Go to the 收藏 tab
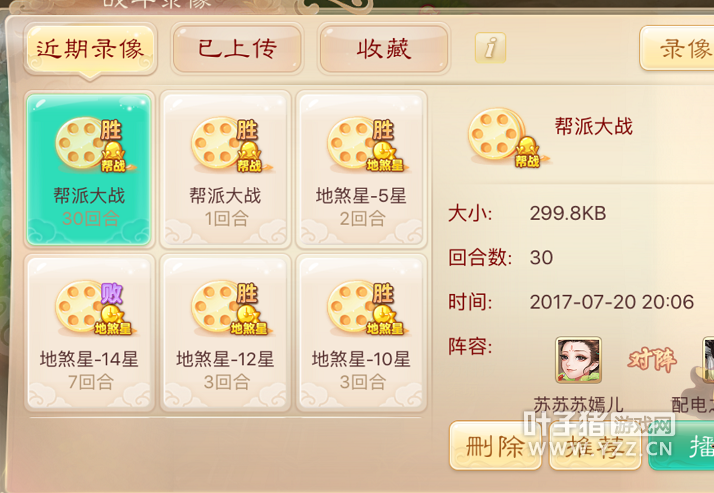 pos(384,49)
